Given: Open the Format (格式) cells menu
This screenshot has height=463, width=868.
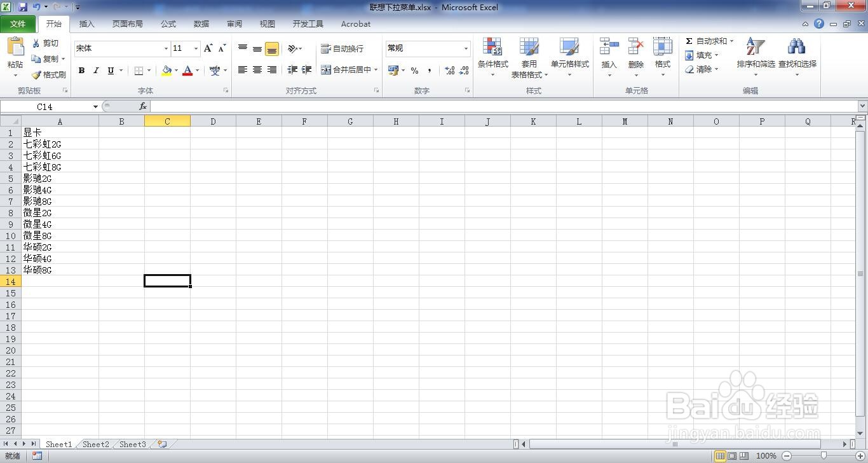Looking at the screenshot, I should [663, 57].
